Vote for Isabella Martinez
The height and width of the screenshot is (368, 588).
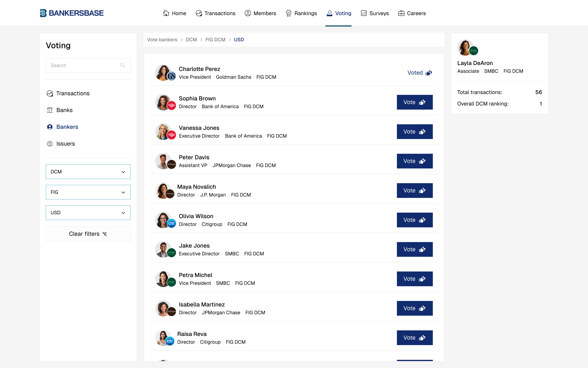pos(415,308)
